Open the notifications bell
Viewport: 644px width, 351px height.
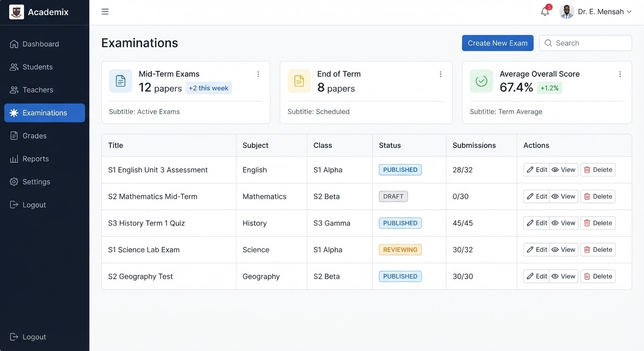tap(545, 12)
